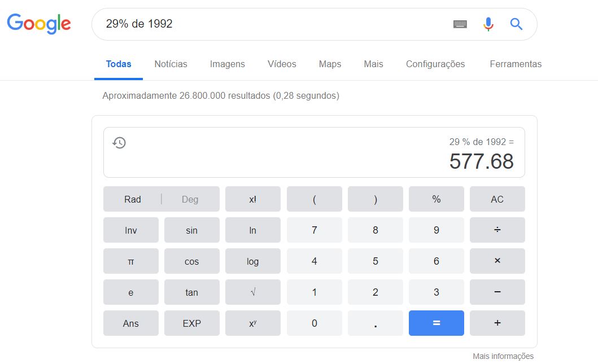Click the square root key
The width and height of the screenshot is (598, 364).
click(x=253, y=292)
